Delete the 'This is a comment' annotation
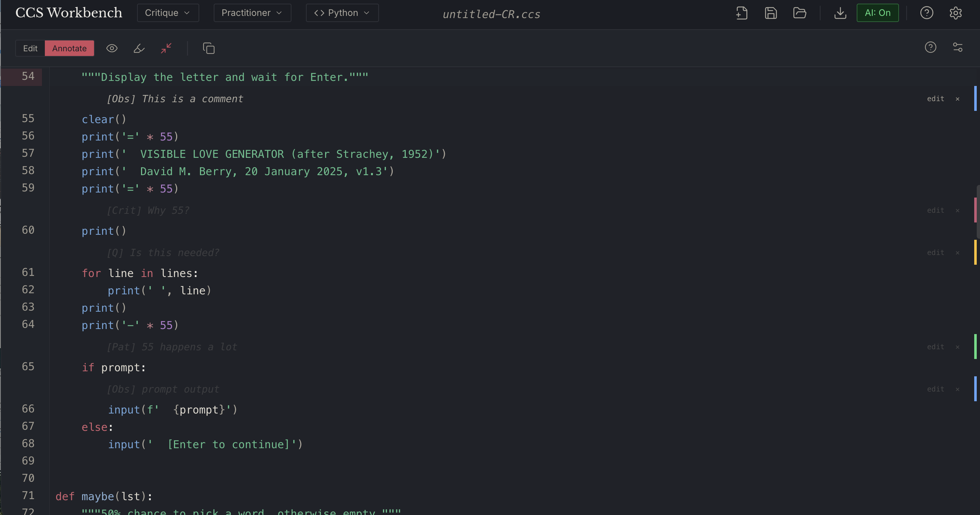980x515 pixels. (957, 99)
